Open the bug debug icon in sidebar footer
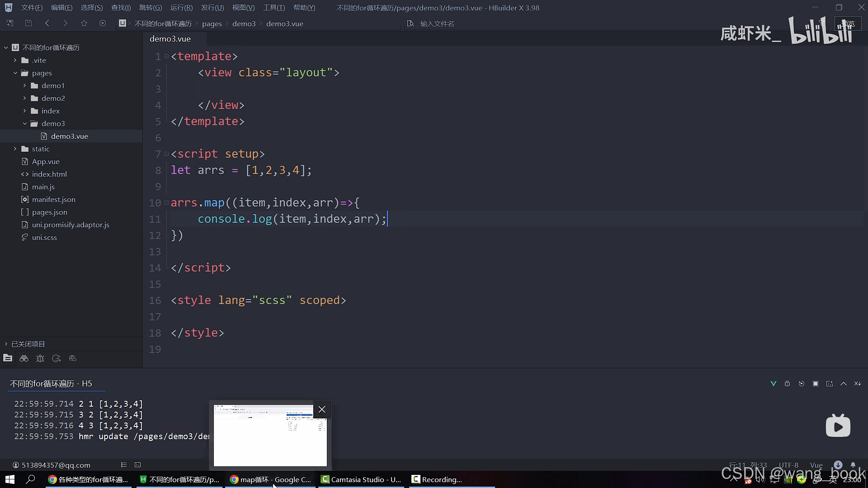The width and height of the screenshot is (868, 488). coord(40,358)
